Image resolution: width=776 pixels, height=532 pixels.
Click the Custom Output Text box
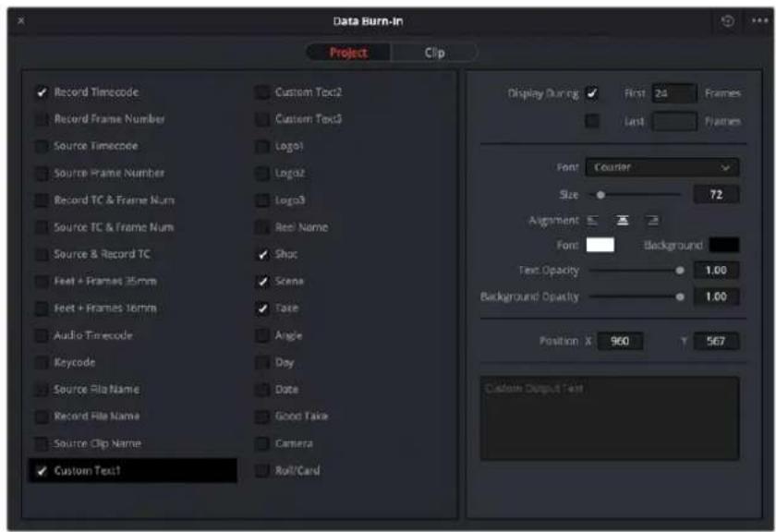610,418
